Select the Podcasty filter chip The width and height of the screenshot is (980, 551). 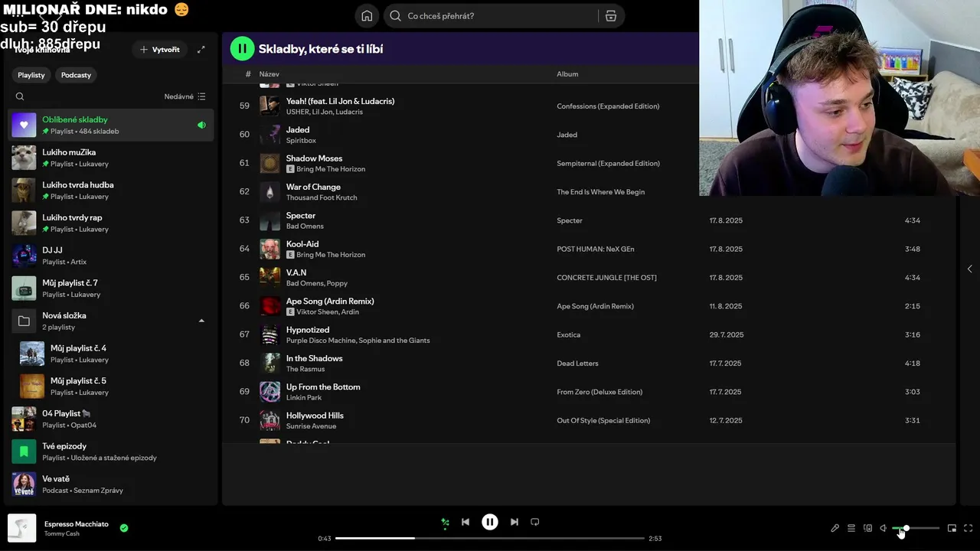(x=76, y=75)
